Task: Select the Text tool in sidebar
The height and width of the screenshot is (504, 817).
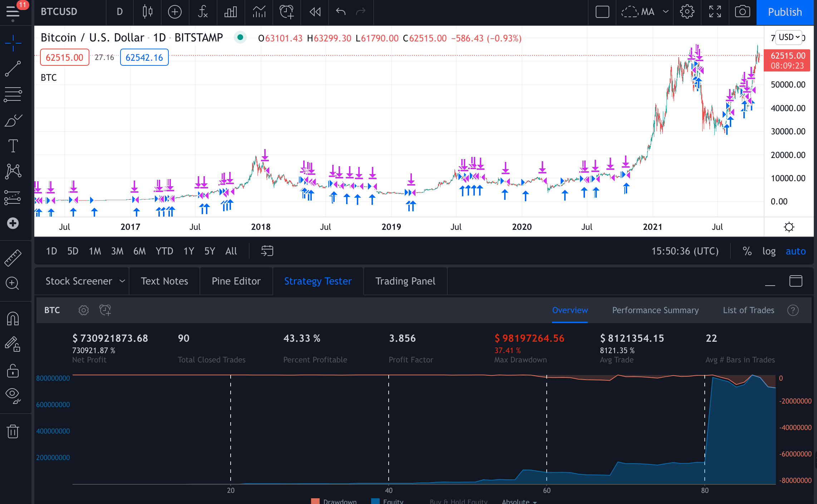Action: pos(13,146)
